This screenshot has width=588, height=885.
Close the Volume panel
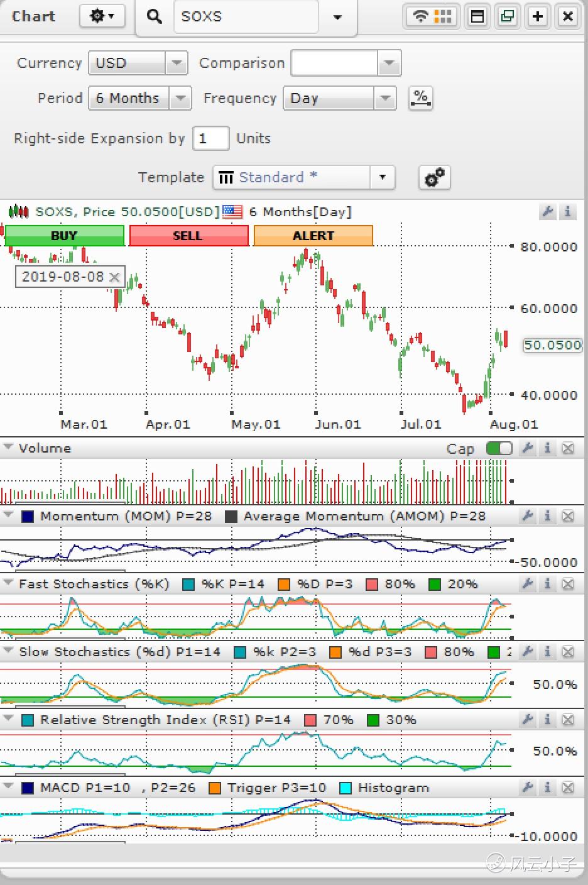(x=568, y=448)
